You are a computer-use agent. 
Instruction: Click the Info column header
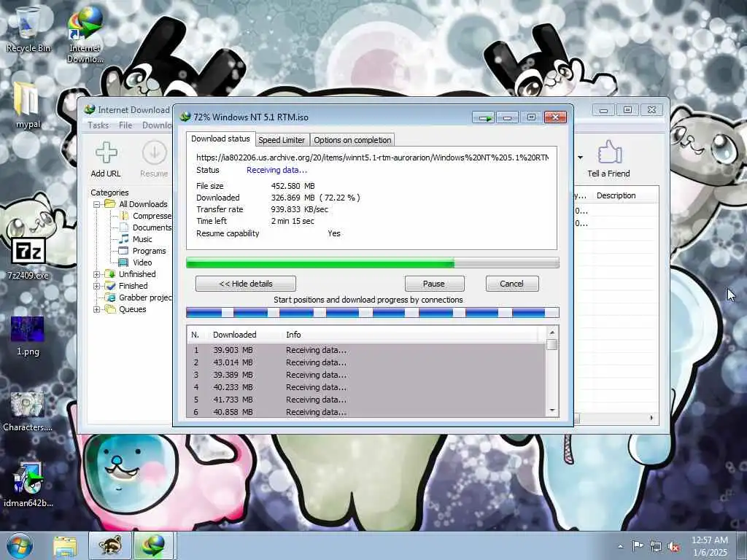click(293, 335)
